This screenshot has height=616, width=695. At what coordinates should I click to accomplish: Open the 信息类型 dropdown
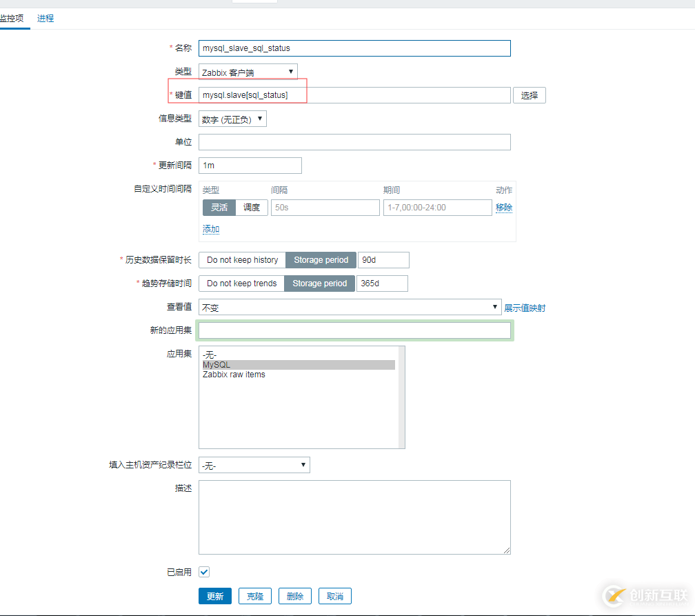pos(232,118)
